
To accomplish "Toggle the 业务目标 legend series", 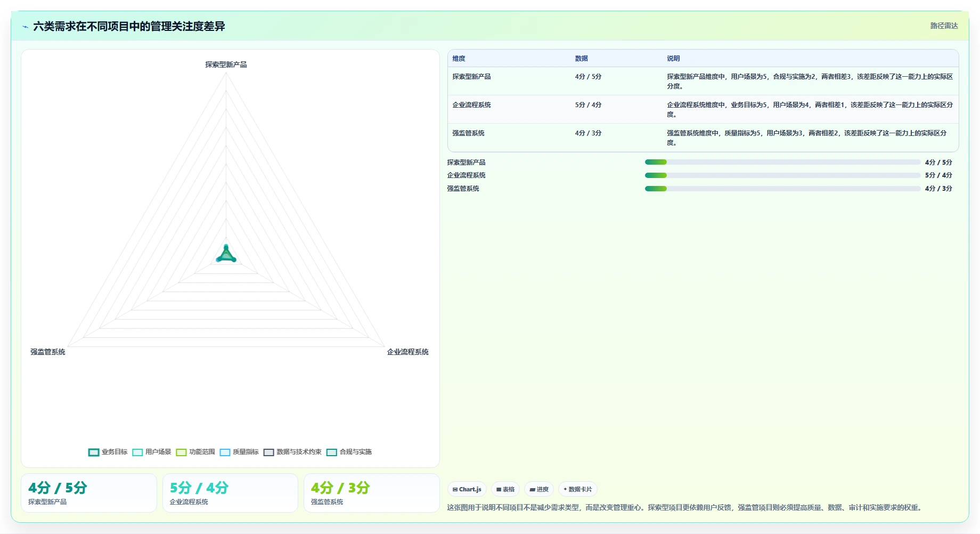I will coord(108,452).
